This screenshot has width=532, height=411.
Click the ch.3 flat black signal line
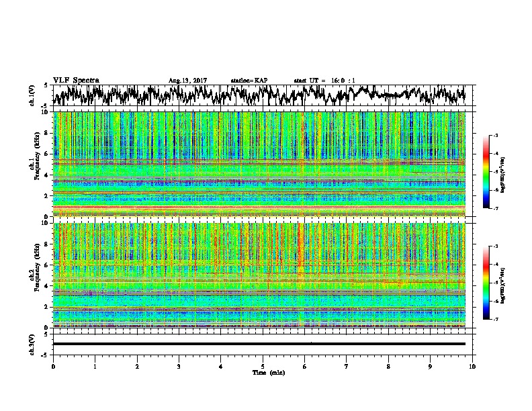pos(259,344)
